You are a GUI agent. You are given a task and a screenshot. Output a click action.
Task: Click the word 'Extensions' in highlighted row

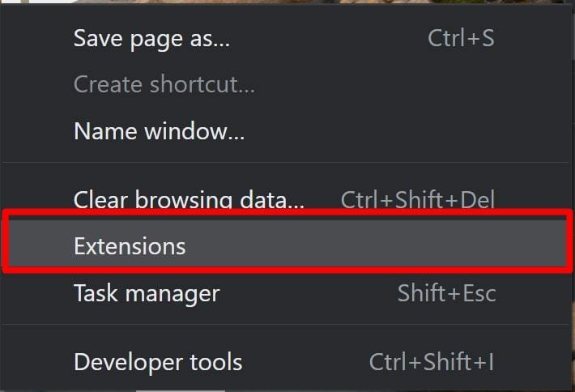pyautogui.click(x=130, y=245)
